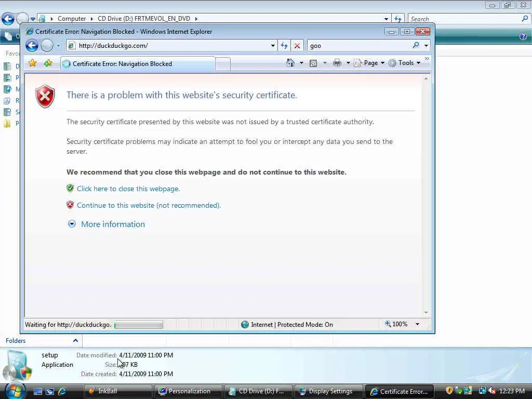Open the Page menu
This screenshot has height=399, width=532.
pos(369,63)
